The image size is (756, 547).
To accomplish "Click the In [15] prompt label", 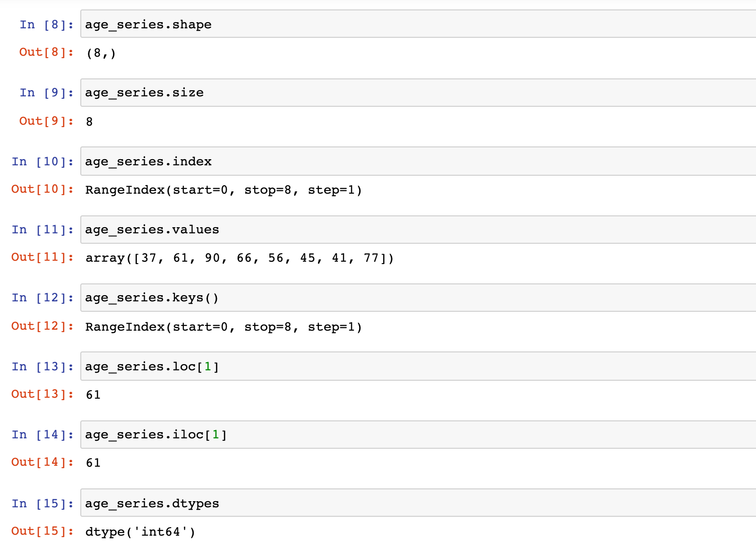I will [x=43, y=504].
